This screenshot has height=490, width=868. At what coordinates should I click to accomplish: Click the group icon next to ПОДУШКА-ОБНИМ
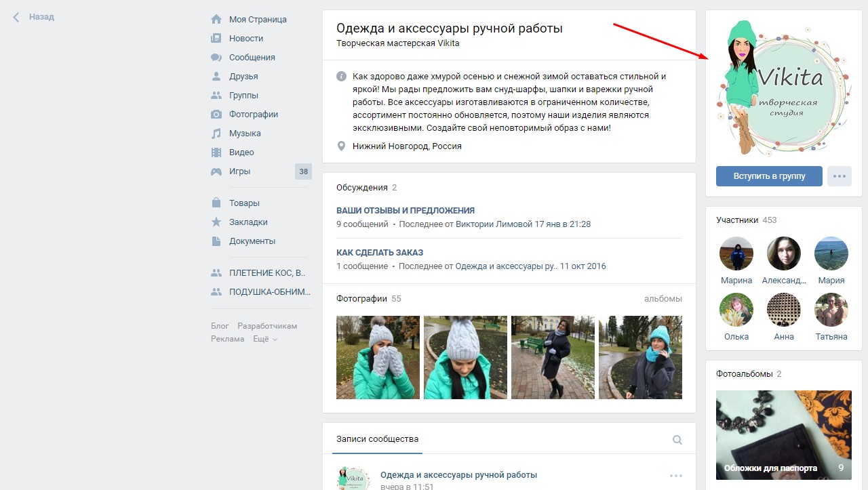point(216,292)
